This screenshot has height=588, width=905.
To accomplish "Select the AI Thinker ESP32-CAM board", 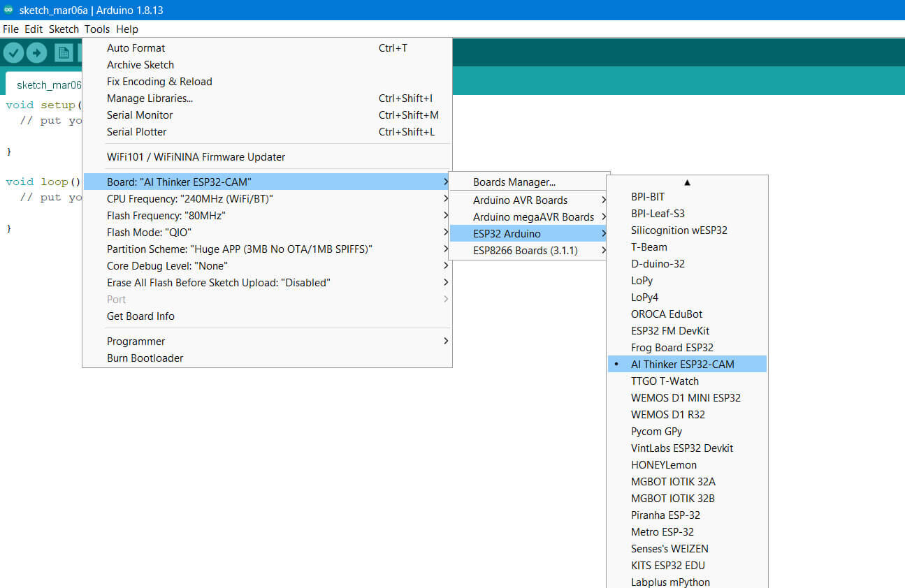I will click(682, 364).
